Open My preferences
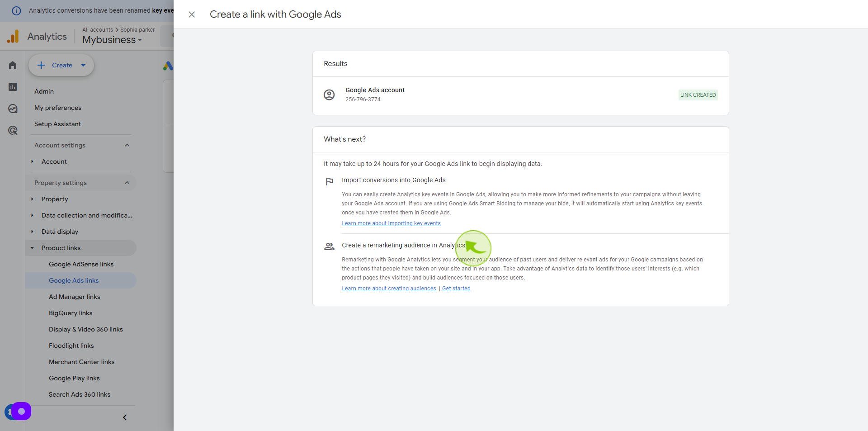 (x=58, y=108)
